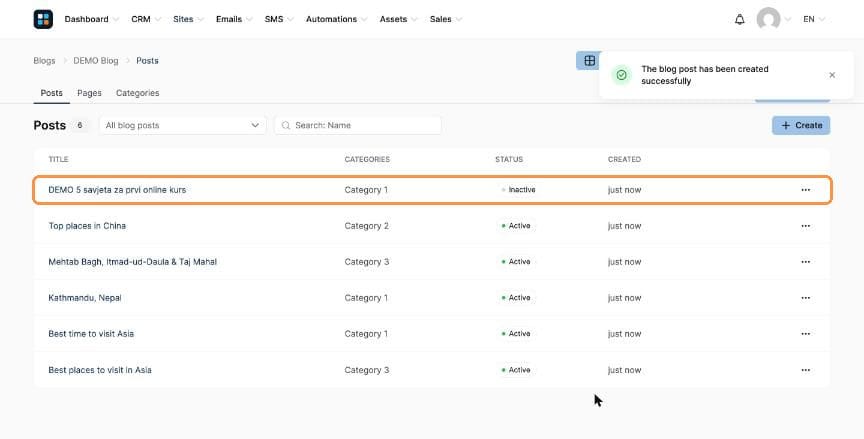864x439 pixels.
Task: Expand the Sales menu
Action: pyautogui.click(x=445, y=19)
